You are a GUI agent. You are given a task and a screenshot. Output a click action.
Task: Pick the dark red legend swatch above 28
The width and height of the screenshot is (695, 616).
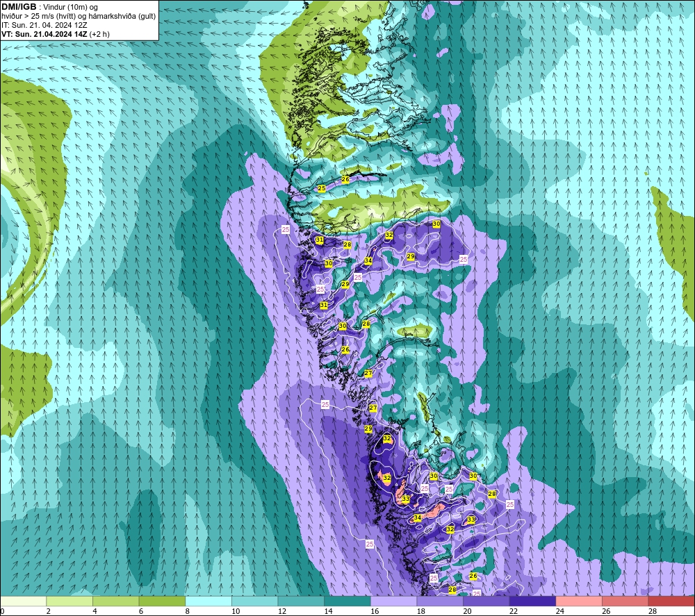671,601
